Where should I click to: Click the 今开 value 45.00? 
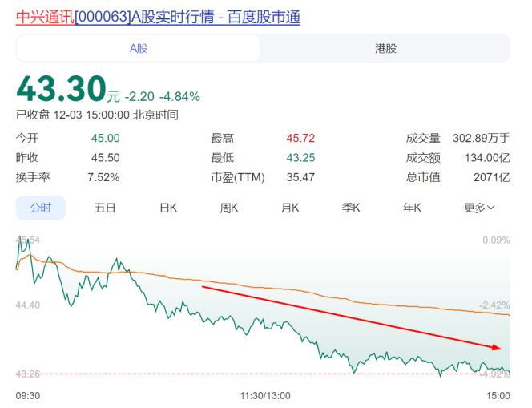click(105, 138)
